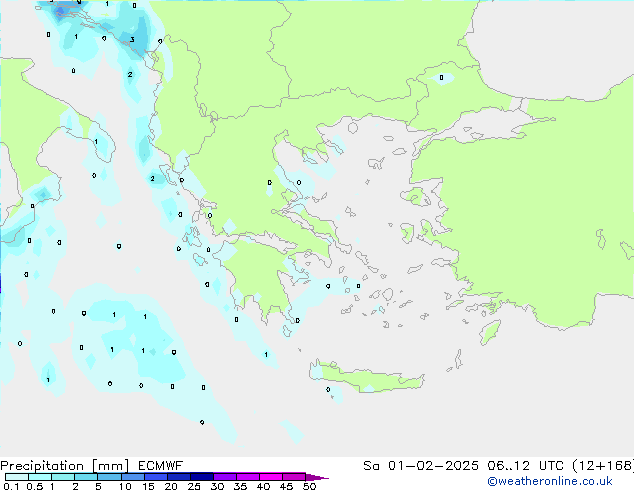Image resolution: width=634 pixels, height=490 pixels.
Task: Select legend swatch between 2 and 5
Action: tap(86, 477)
